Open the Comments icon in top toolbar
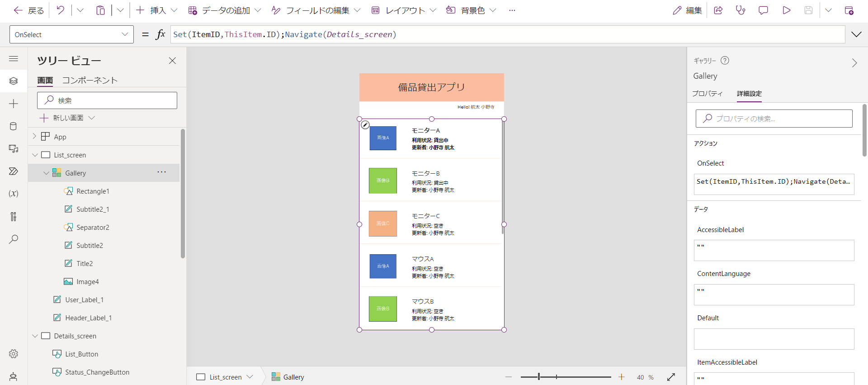This screenshot has height=385, width=868. tap(763, 10)
